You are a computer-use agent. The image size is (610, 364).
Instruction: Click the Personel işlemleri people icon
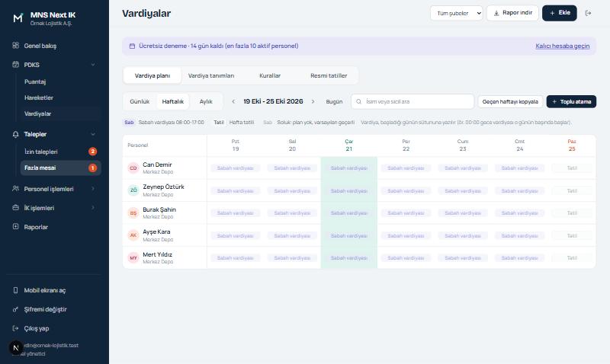pos(15,188)
